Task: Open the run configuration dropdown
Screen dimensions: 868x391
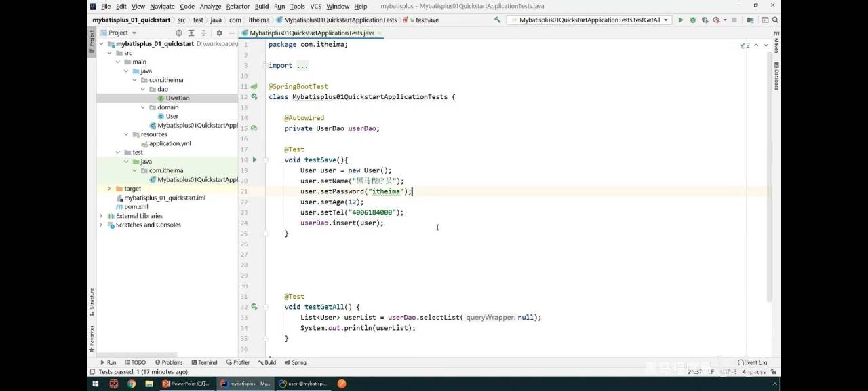Action: 590,20
